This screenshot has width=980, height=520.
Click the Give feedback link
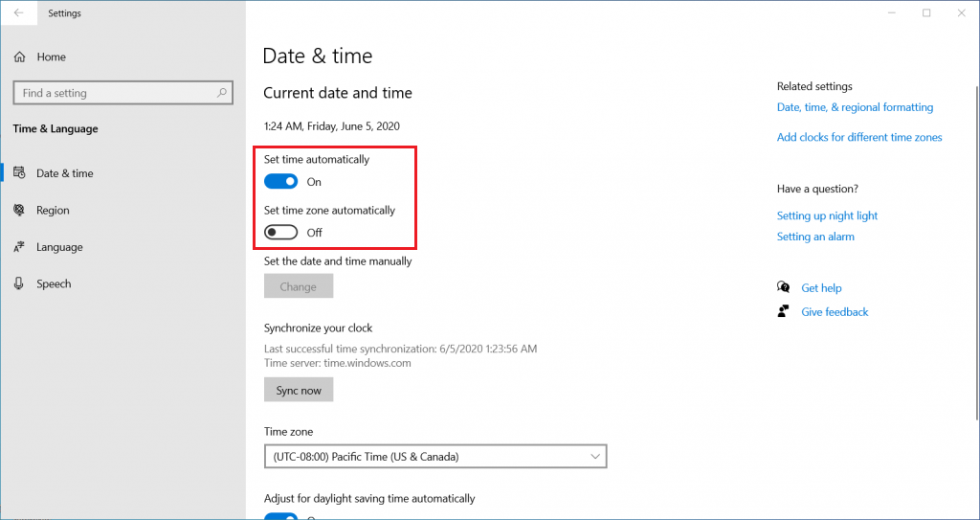(x=835, y=311)
